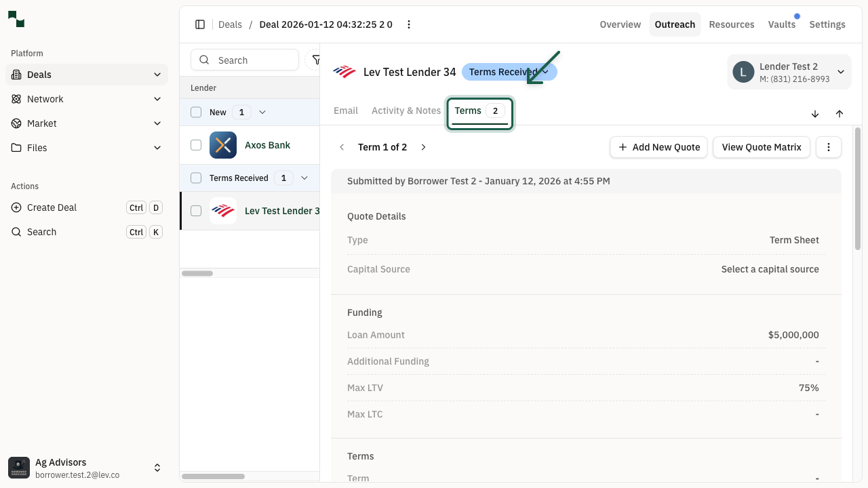Click the down arrow navigation icon above Terms
Image resolution: width=868 pixels, height=488 pixels.
[x=815, y=114]
